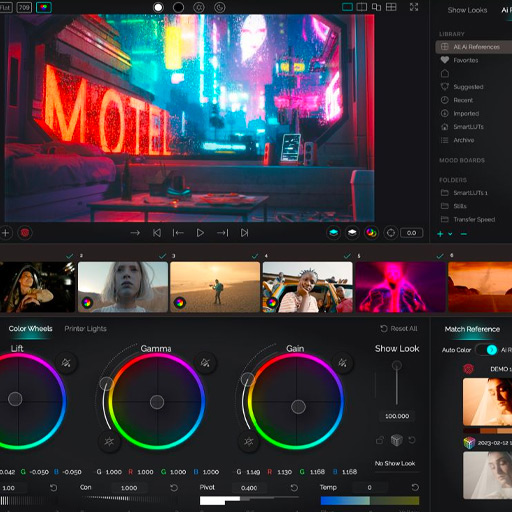512x512 pixels.
Task: Click color badge on the desert walker thumbnail
Action: pyautogui.click(x=180, y=303)
